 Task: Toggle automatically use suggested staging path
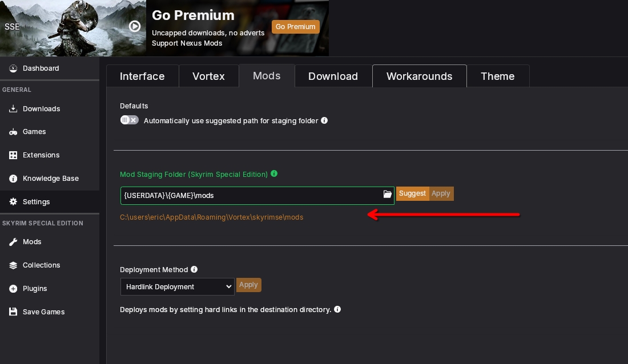point(130,120)
